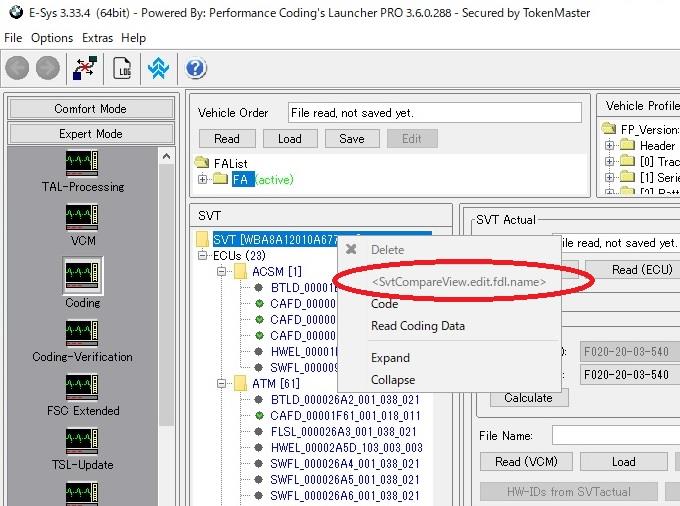The image size is (680, 506).
Task: Click the sidebar scrollbar up arrow
Action: click(166, 156)
